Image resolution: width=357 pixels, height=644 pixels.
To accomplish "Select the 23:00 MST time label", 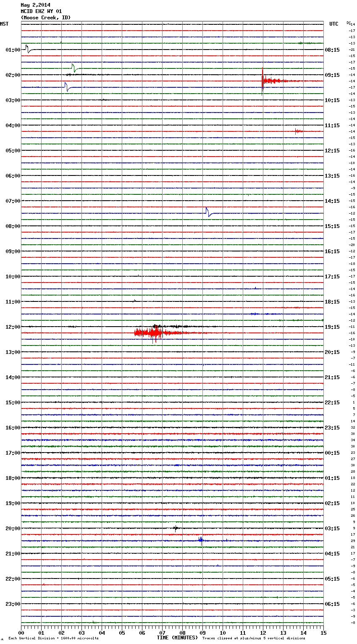I will pos(13,604).
